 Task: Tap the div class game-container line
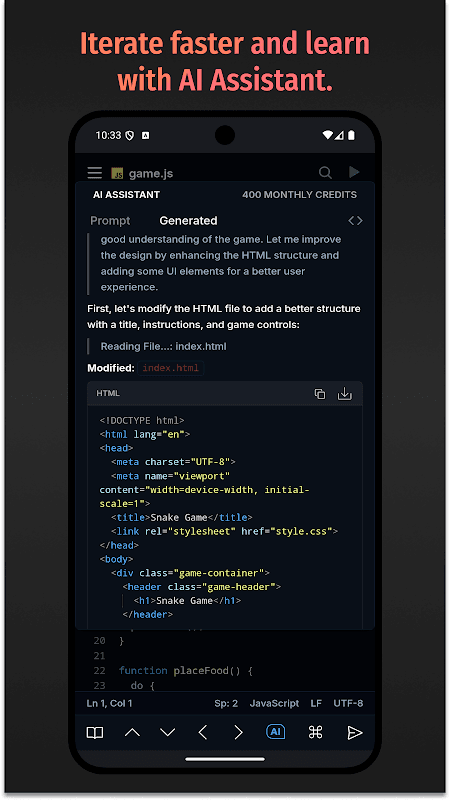[x=190, y=573]
